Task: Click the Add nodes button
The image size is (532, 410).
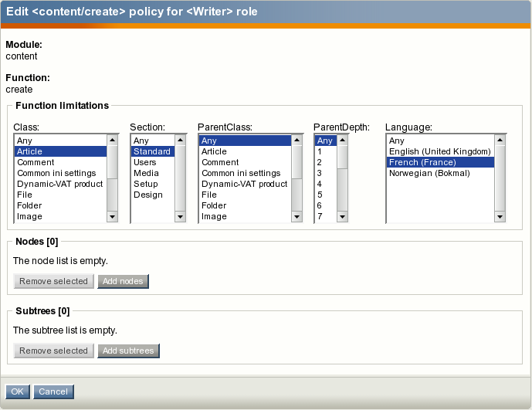Action: coord(124,281)
